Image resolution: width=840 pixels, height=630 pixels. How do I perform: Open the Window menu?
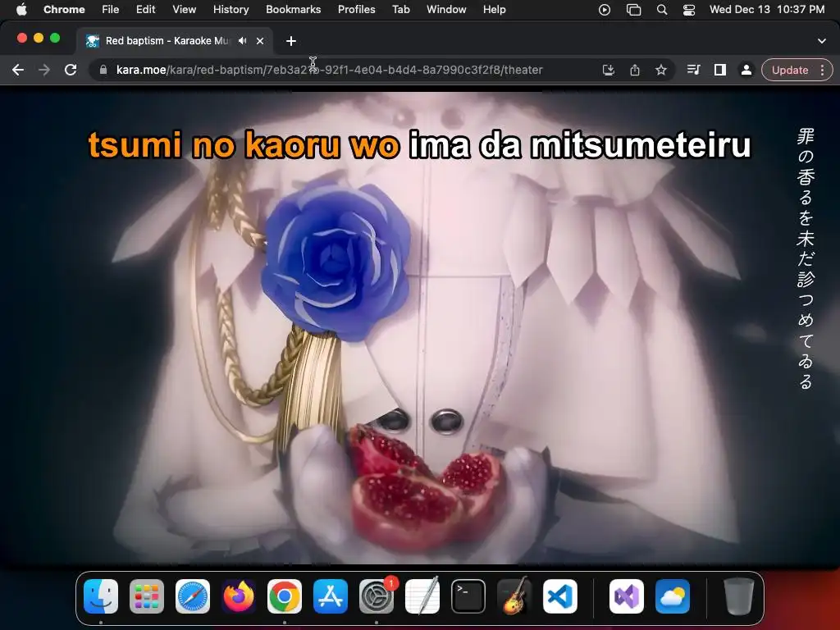tap(446, 9)
